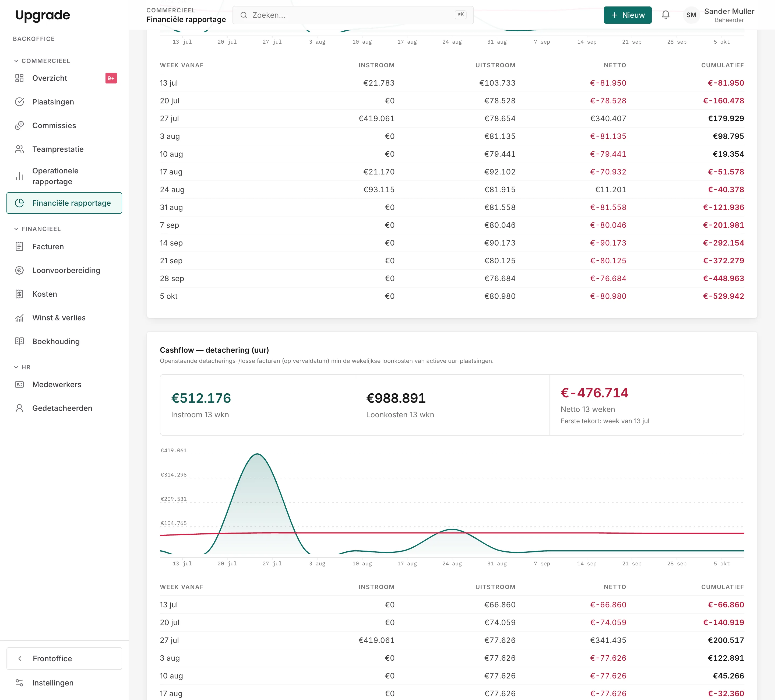Go to Loonvoorbereiding
775x700 pixels.
pos(64,270)
